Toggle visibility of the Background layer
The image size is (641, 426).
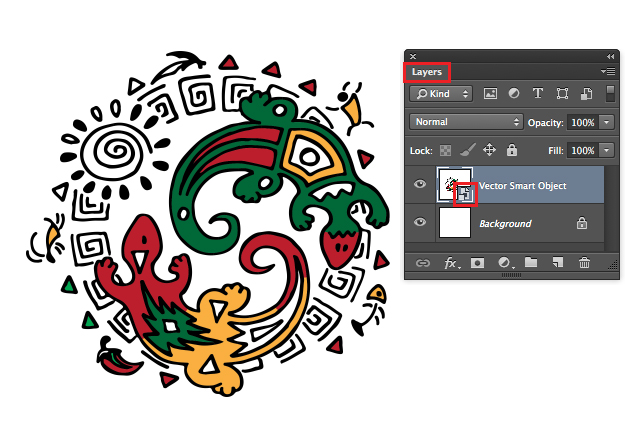coord(421,223)
